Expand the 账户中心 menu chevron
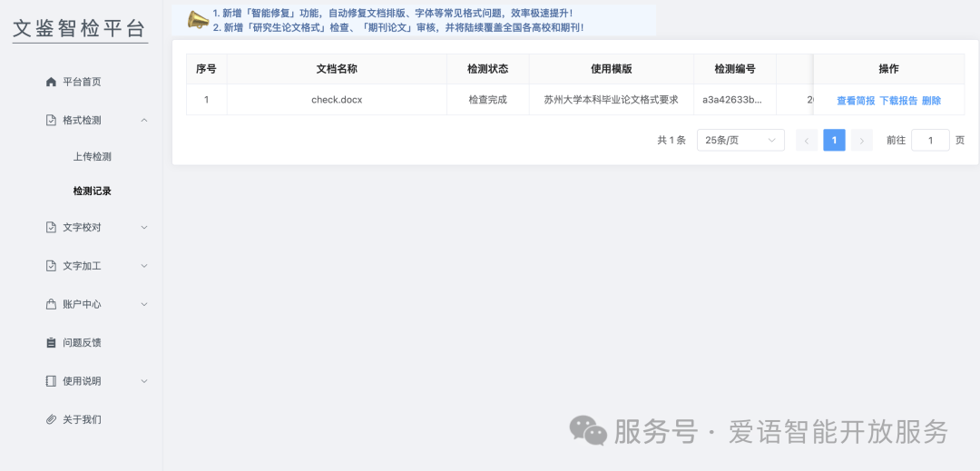 (x=144, y=304)
